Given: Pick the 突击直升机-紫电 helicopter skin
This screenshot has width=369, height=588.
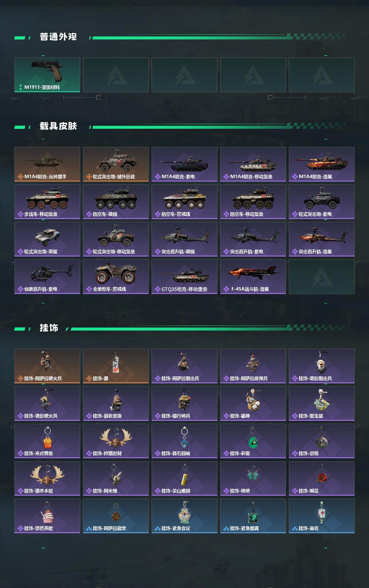Looking at the screenshot, I should [x=253, y=239].
